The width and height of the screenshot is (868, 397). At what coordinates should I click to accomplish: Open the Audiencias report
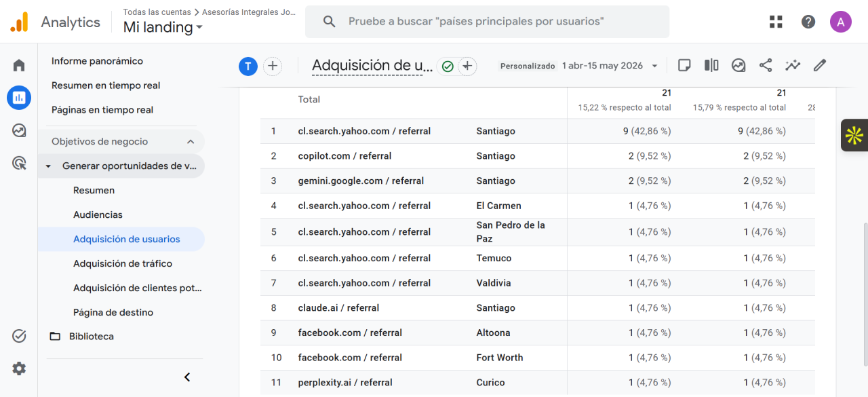pos(98,215)
